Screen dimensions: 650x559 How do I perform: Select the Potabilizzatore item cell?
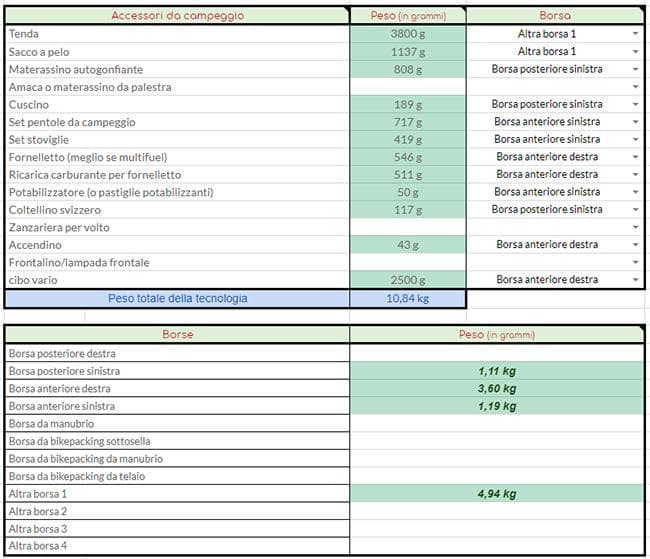tap(177, 192)
